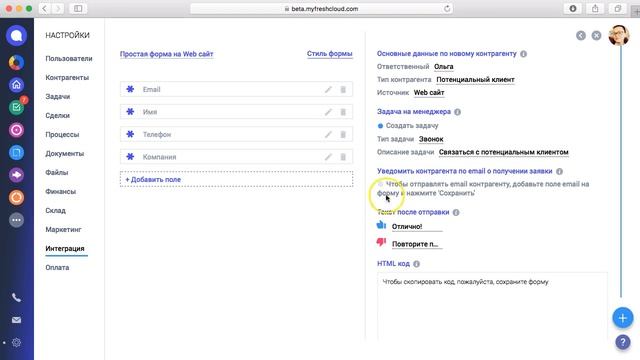640x360 pixels.
Task: Open Сделки settings section
Action: (58, 116)
